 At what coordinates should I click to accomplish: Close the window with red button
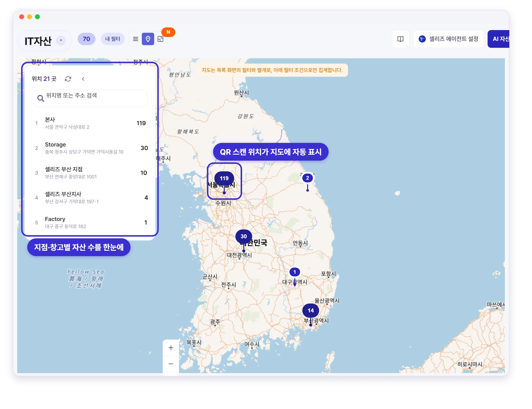(x=22, y=17)
